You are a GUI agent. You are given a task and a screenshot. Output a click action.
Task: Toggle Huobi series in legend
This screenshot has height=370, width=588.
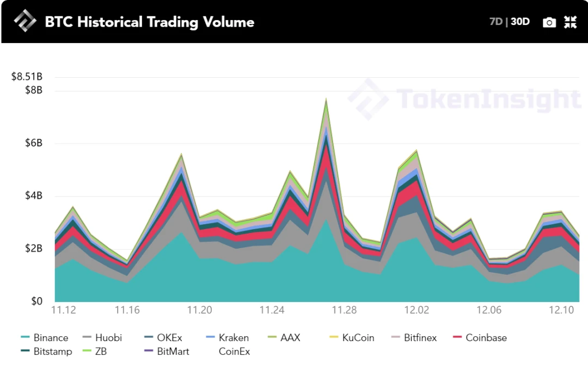point(102,338)
